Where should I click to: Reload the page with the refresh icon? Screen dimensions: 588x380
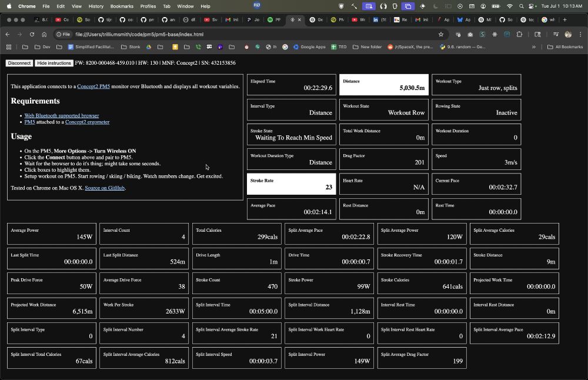[32, 34]
